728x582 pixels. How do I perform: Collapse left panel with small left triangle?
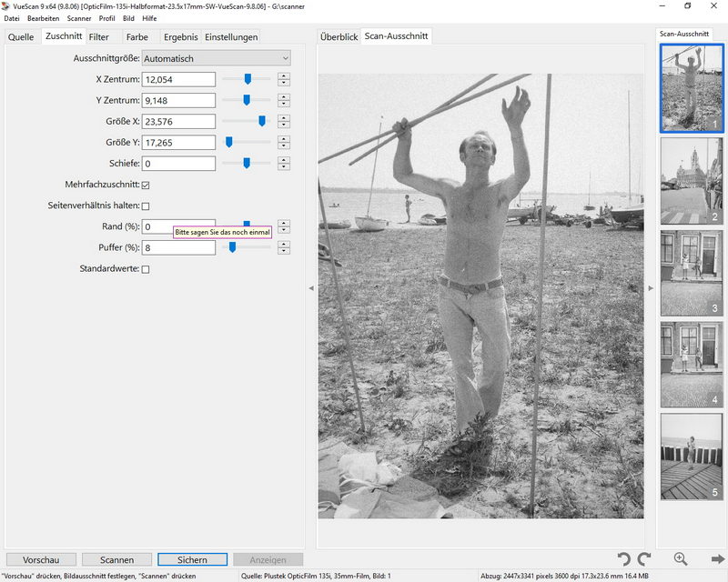(x=311, y=288)
